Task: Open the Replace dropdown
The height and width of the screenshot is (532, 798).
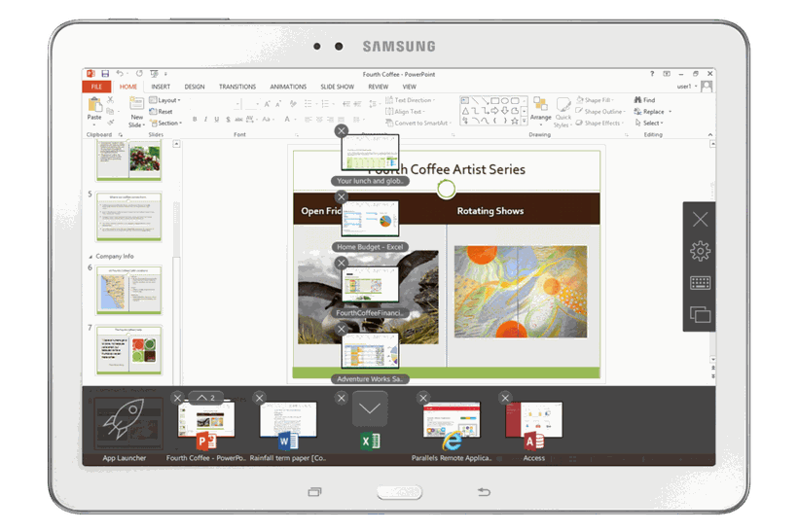Action: pyautogui.click(x=653, y=112)
